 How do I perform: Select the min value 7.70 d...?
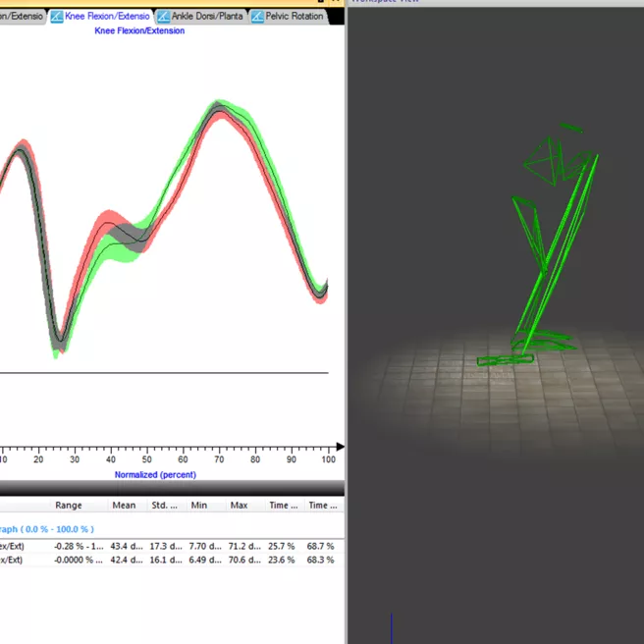tap(205, 546)
